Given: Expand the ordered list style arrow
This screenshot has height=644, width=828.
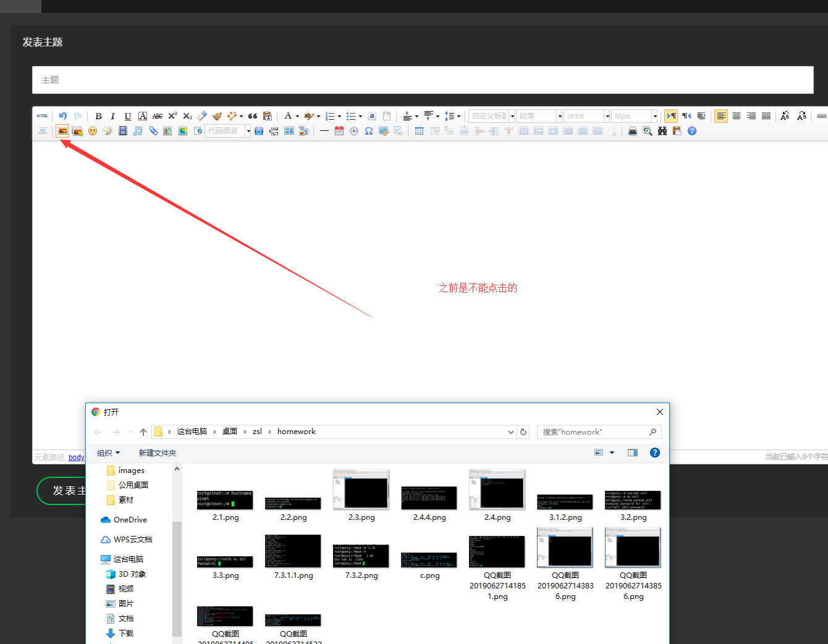Looking at the screenshot, I should coord(339,116).
